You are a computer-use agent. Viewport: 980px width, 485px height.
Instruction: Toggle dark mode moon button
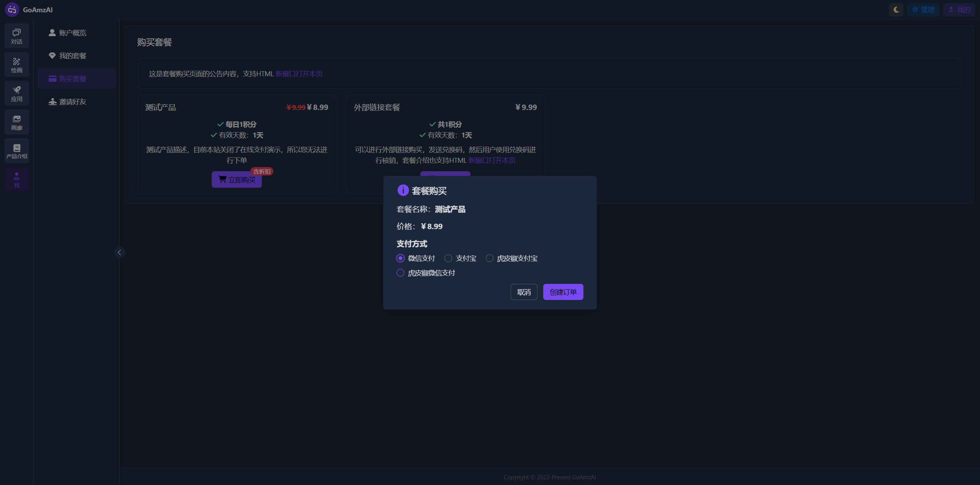pos(896,10)
